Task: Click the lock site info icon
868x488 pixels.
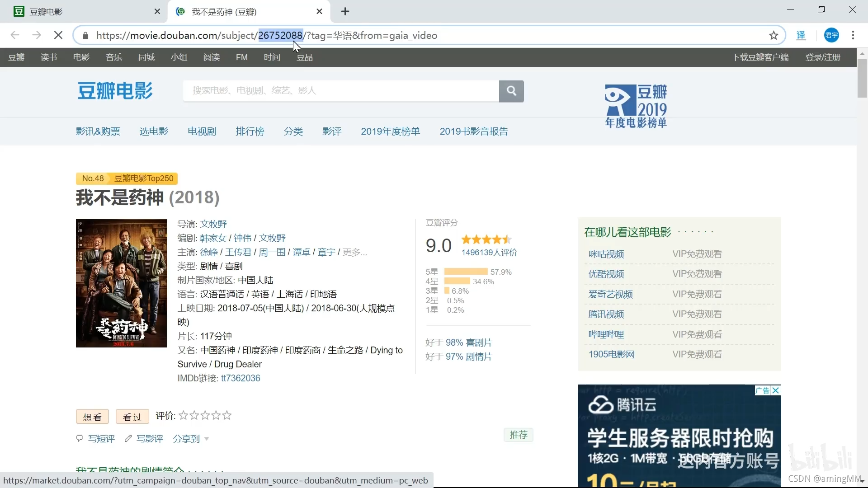Action: point(85,35)
